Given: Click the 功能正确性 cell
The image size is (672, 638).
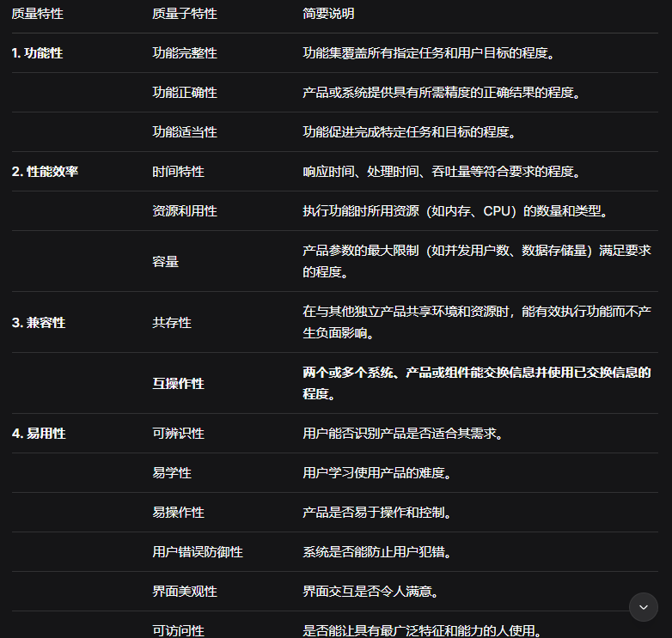Looking at the screenshot, I should click(x=185, y=93).
